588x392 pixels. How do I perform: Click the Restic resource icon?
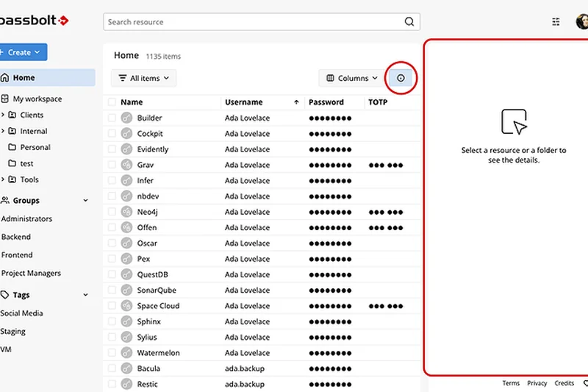pos(126,384)
